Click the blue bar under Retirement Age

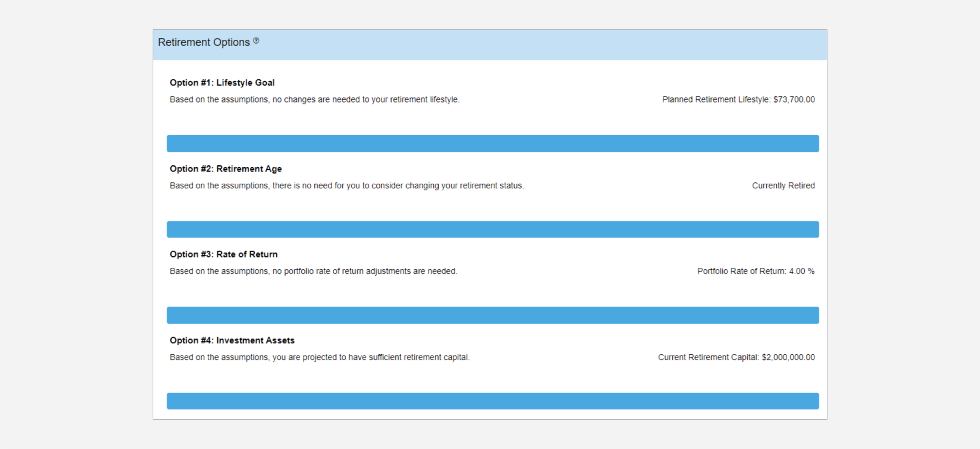coord(493,229)
